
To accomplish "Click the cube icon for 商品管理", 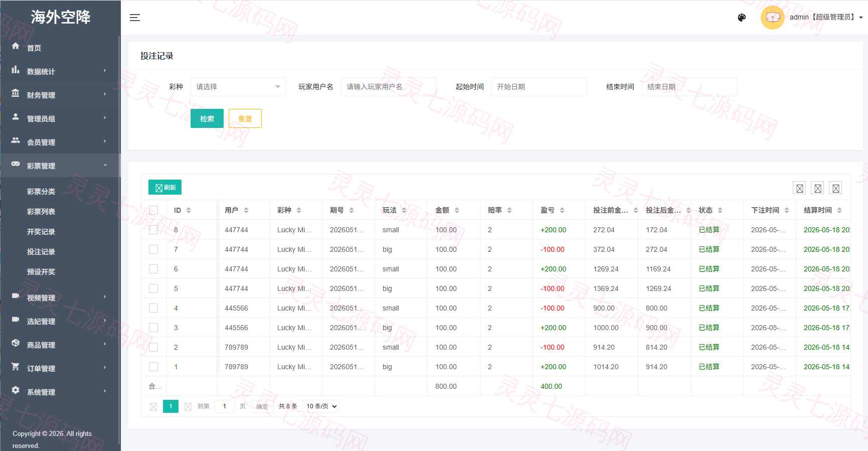I will (x=16, y=343).
